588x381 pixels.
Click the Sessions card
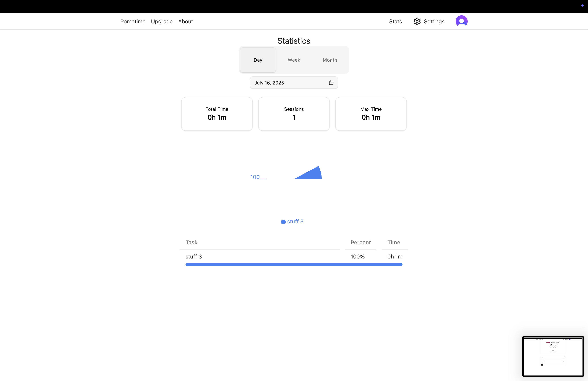(294, 114)
